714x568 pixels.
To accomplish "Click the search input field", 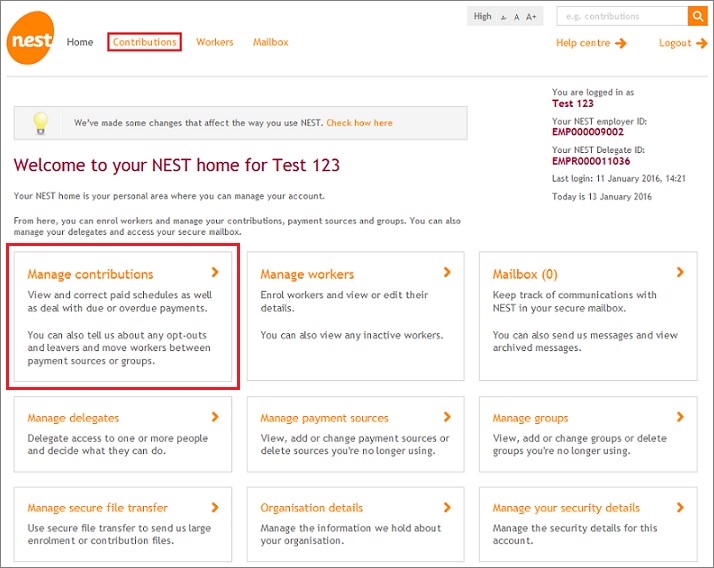I will tap(622, 16).
